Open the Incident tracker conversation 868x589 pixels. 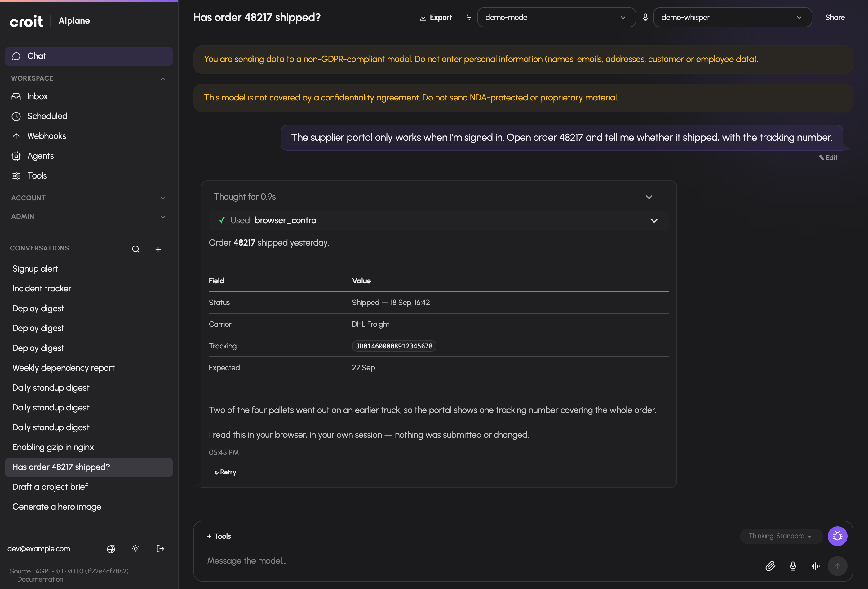89,289
